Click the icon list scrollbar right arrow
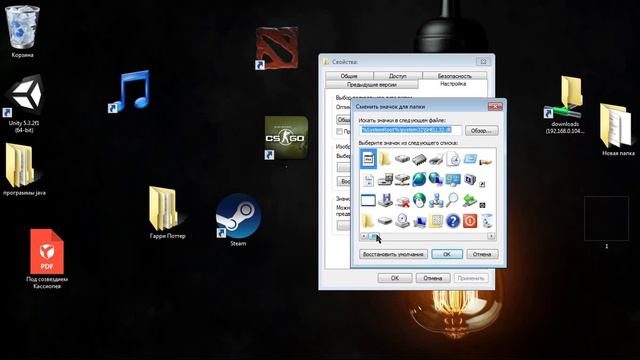This screenshot has width=640, height=360. pyautogui.click(x=491, y=236)
